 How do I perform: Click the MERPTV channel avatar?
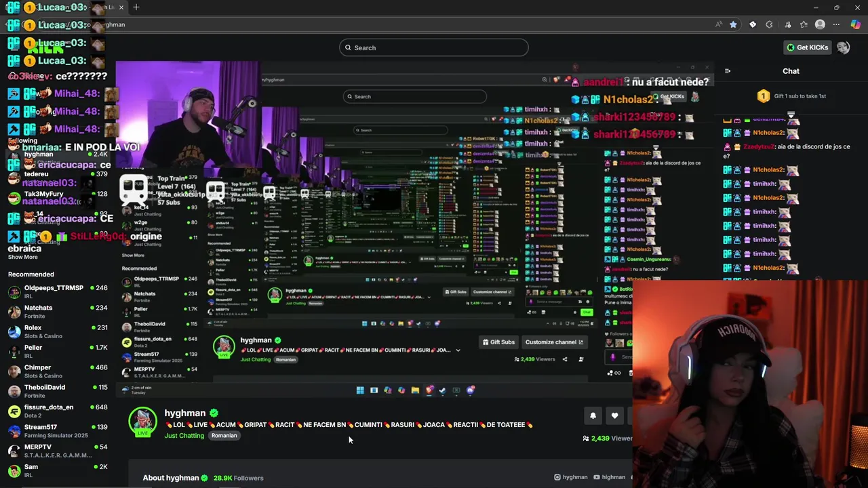[14, 451]
